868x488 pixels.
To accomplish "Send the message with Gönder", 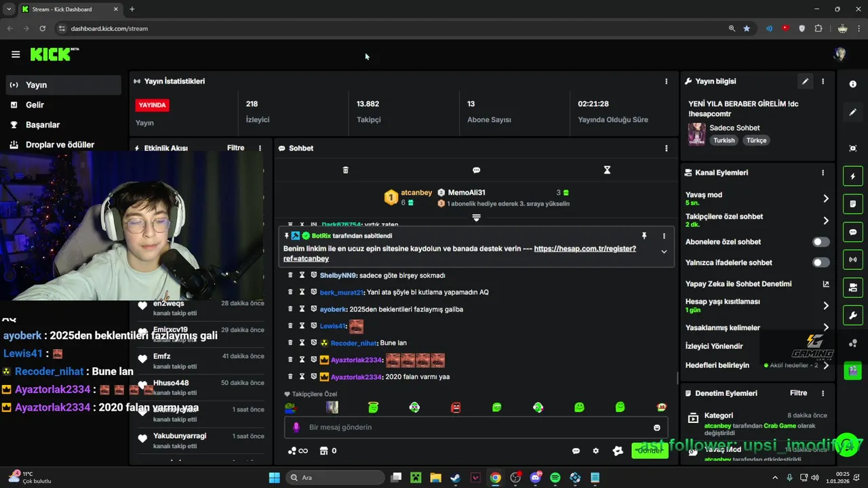I will click(650, 451).
